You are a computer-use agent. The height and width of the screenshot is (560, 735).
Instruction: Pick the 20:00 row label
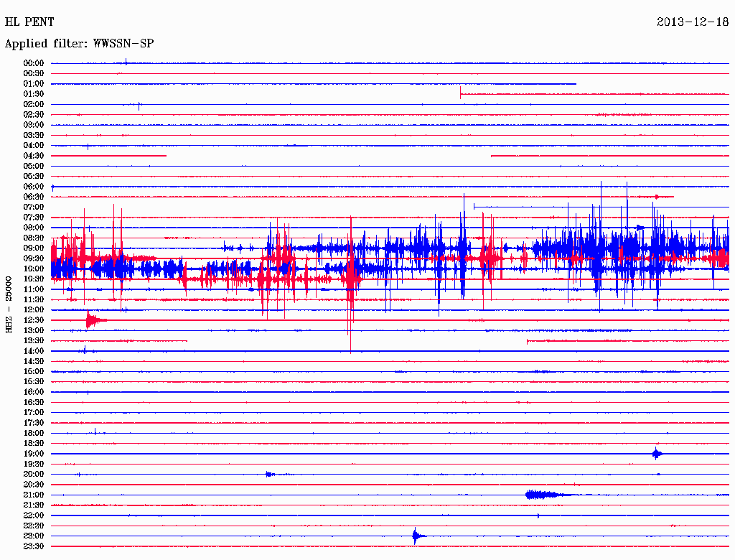pyautogui.click(x=34, y=475)
